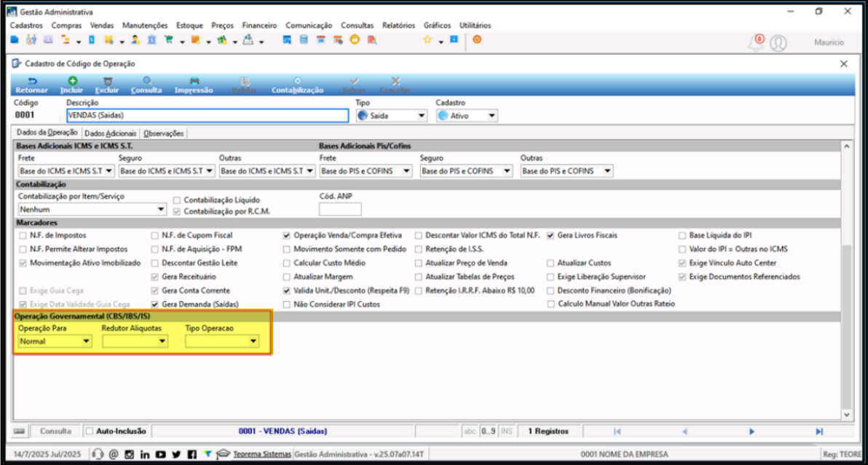Image resolution: width=868 pixels, height=465 pixels.
Task: Click the LinkedIn icon in status bar
Action: [x=145, y=454]
